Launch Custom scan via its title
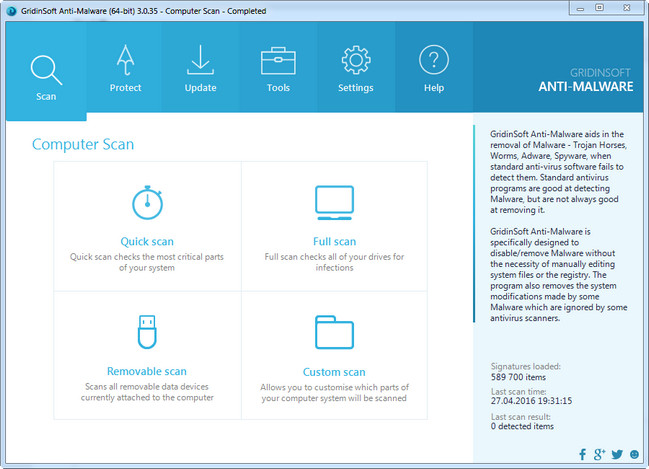The width and height of the screenshot is (649, 469). (334, 372)
